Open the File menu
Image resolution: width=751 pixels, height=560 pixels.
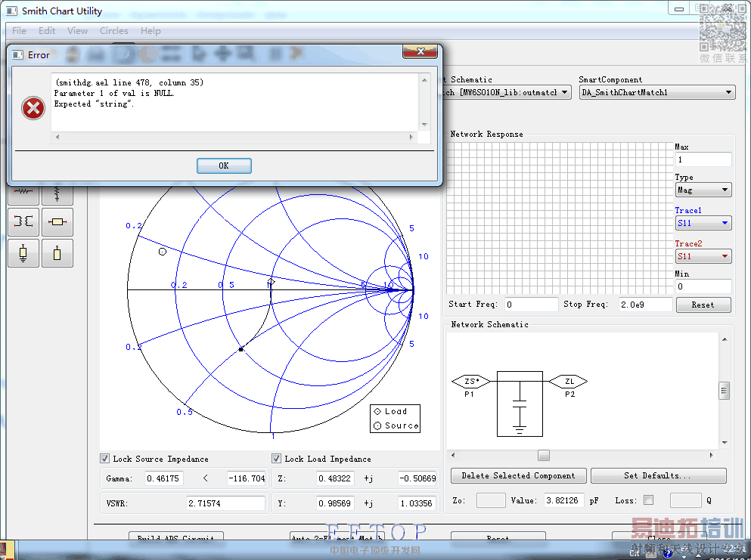point(19,31)
